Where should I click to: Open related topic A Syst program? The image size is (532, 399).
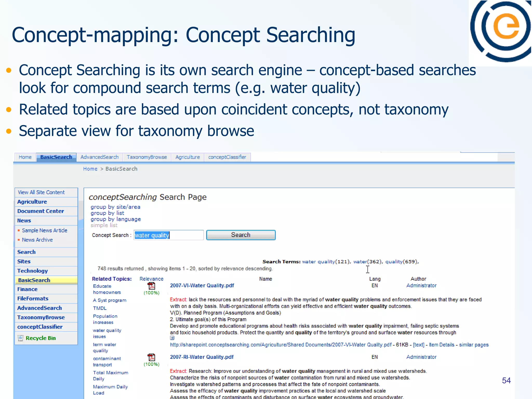110,300
